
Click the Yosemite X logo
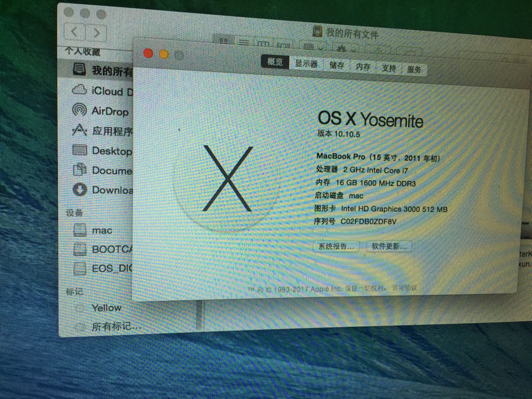[228, 179]
